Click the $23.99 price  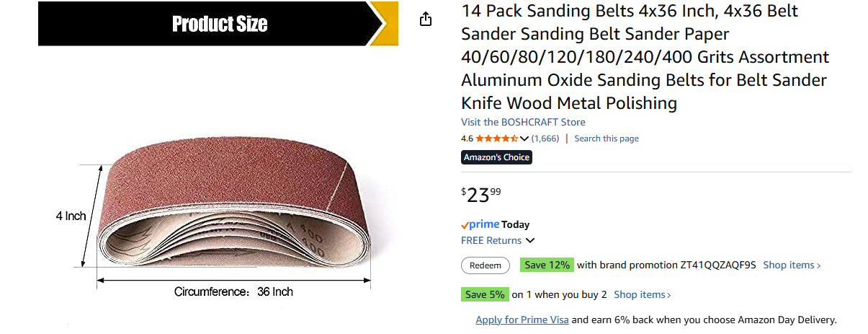(481, 195)
